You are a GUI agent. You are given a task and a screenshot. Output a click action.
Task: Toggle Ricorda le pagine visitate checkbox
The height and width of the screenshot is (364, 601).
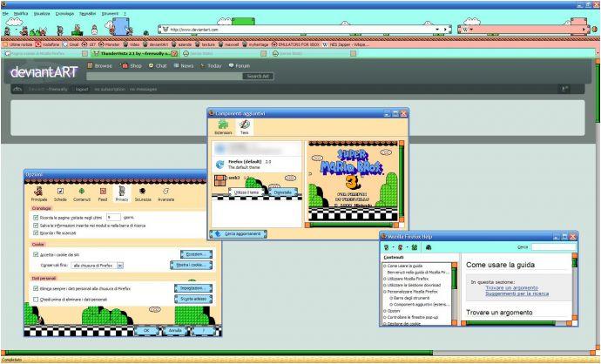tap(36, 217)
